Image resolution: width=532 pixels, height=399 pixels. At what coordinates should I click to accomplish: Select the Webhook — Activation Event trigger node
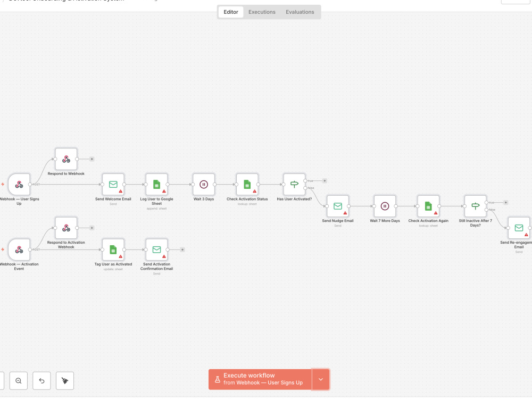(x=19, y=250)
